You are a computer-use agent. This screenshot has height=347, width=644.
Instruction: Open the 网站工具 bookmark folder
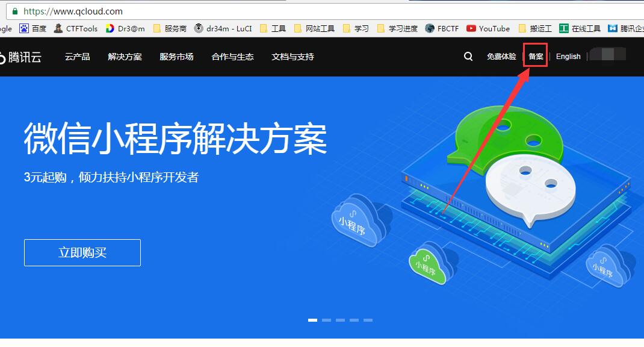314,28
